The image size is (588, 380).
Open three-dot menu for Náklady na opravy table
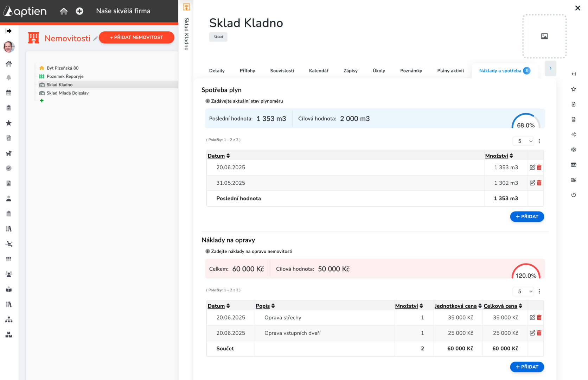(x=539, y=291)
